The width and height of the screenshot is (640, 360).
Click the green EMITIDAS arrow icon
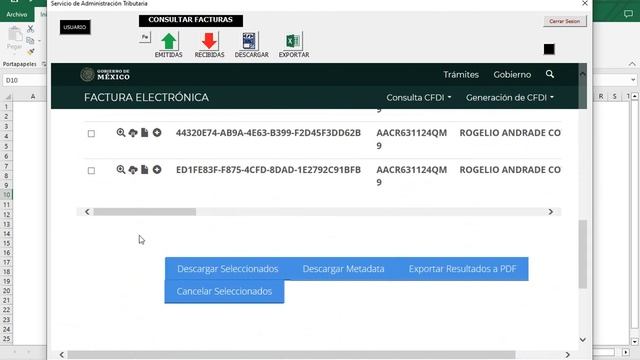coord(169,42)
